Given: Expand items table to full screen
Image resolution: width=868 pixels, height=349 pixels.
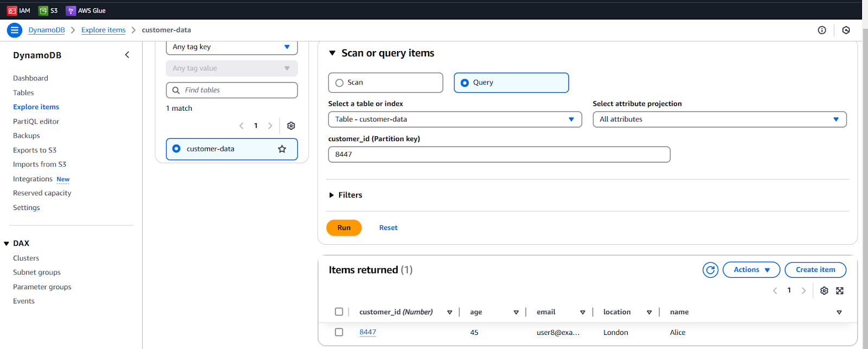Looking at the screenshot, I should click(840, 291).
